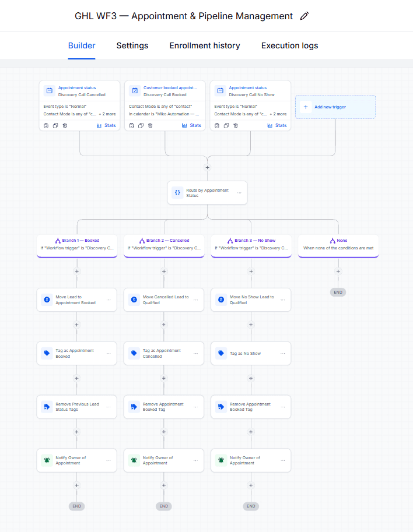This screenshot has height=532, width=413.
Task: Open Tag as No Show action
Action: (x=251, y=354)
